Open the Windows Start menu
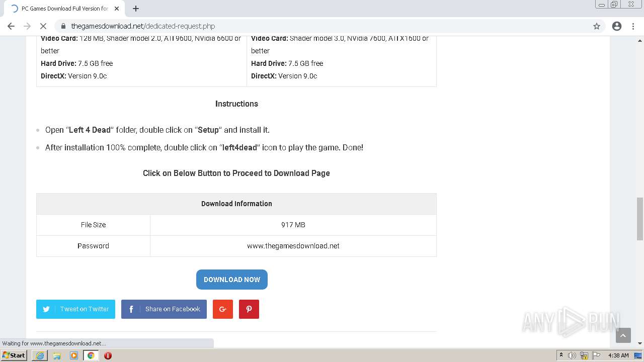Screen dimensions: 644x362 14,355
